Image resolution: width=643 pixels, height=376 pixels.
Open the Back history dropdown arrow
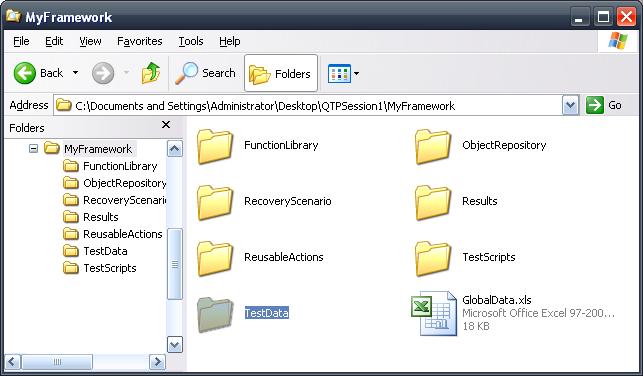(x=75, y=73)
